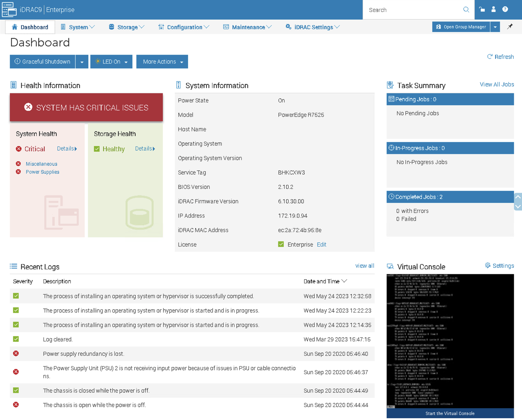Click the Pending Jobs : 0 header
Image resolution: width=522 pixels, height=420 pixels.
450,99
